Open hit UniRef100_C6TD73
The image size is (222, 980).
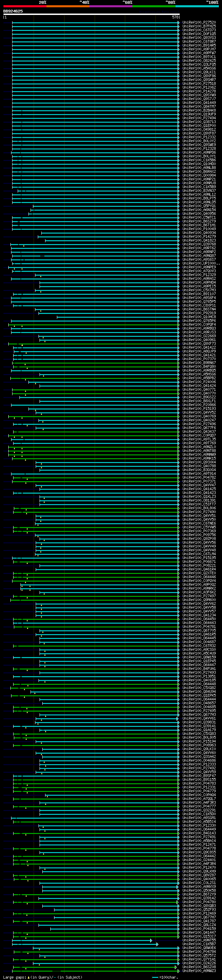click(x=199, y=30)
